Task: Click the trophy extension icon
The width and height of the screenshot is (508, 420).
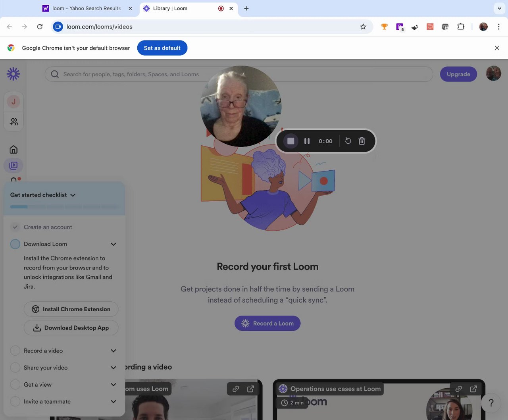Action: 384,27
